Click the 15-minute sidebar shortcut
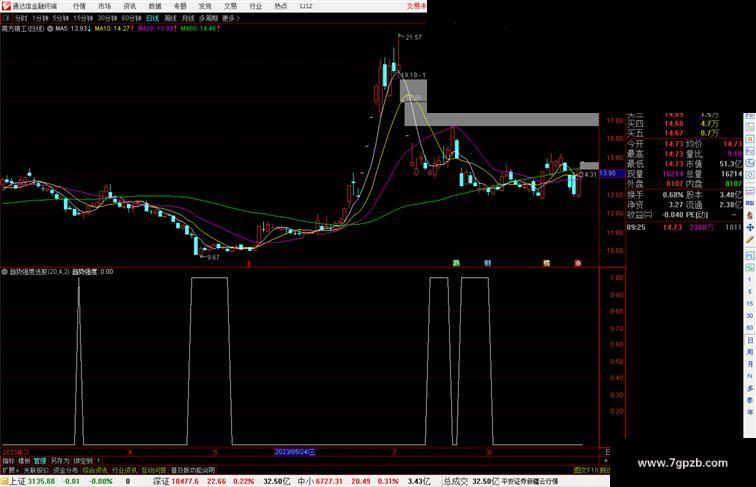Image resolution: width=756 pixels, height=487 pixels. point(750,304)
